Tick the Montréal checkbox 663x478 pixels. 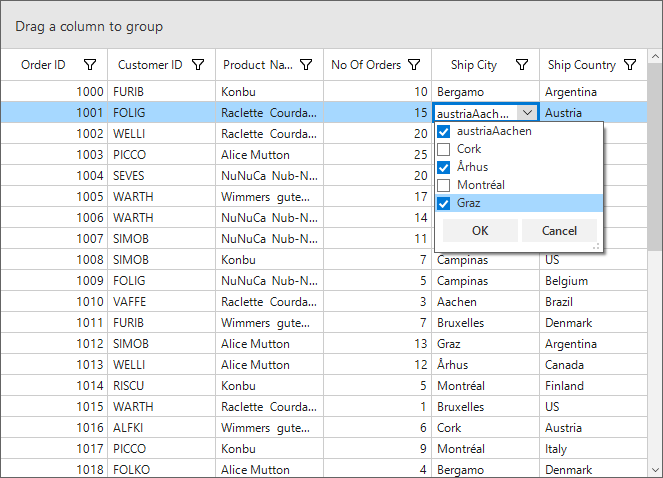(444, 185)
